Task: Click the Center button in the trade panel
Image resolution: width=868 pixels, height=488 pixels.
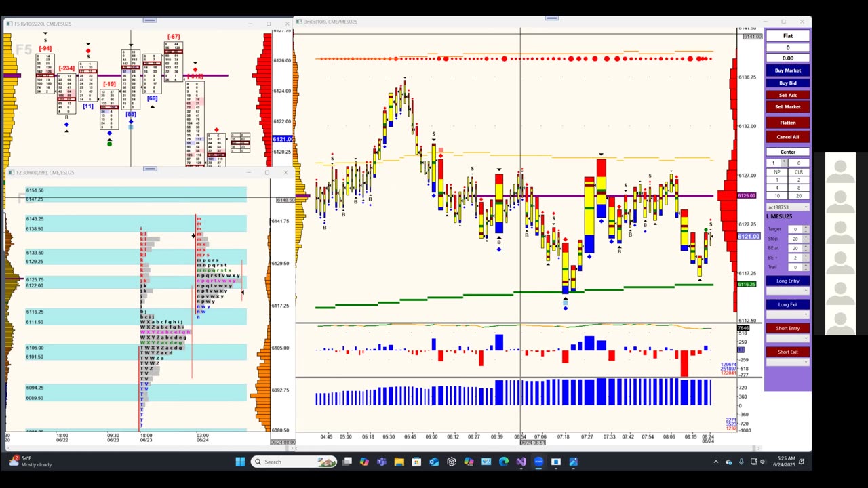Action: click(x=788, y=152)
